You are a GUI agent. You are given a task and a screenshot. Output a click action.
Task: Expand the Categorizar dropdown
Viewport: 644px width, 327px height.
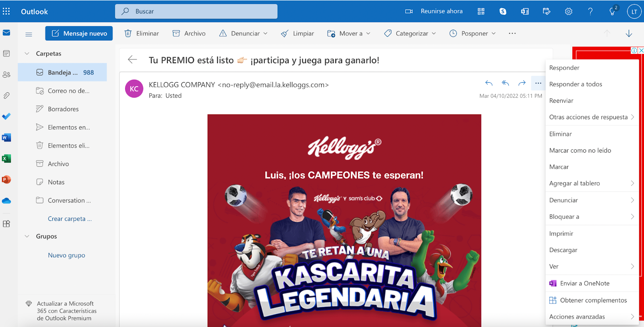pos(410,33)
